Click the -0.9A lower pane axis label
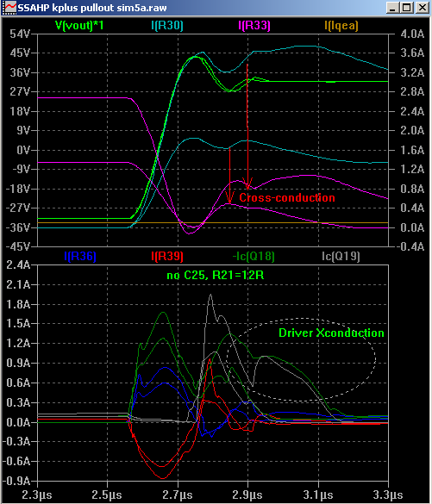The width and height of the screenshot is (432, 504). (16, 481)
